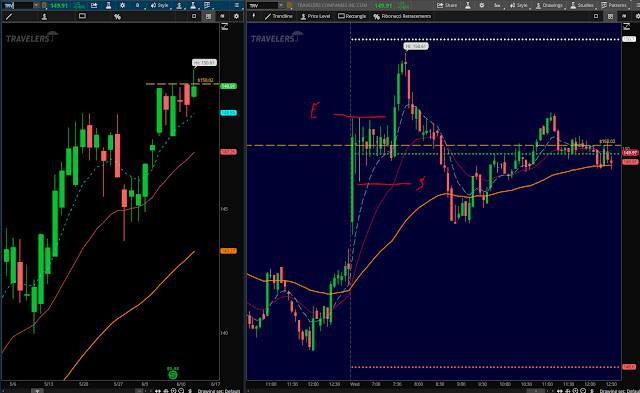Click the 150.7 price label on right axis
Viewport: 640px width, 393px height.
(629, 39)
